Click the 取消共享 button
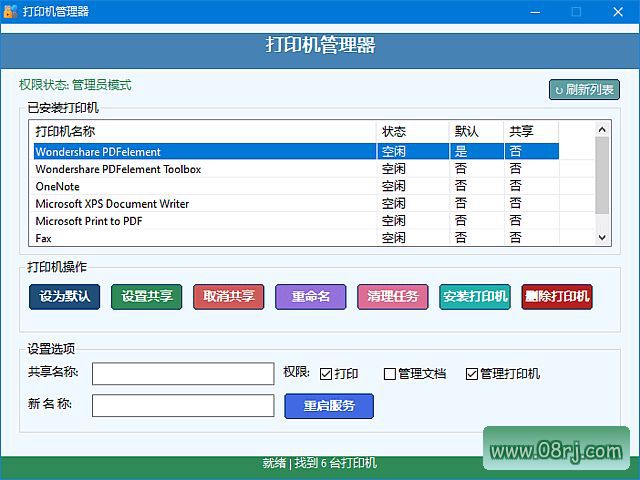 point(229,296)
